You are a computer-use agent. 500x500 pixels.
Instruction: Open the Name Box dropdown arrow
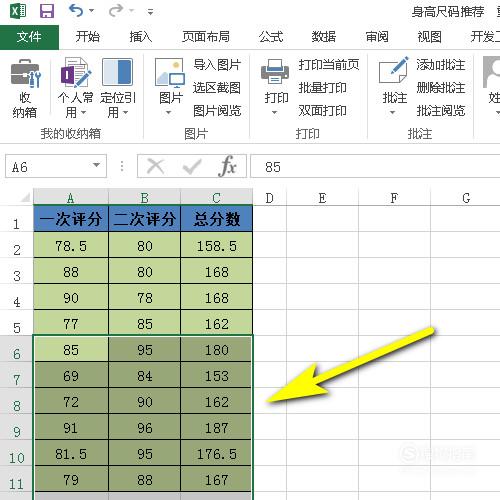96,165
